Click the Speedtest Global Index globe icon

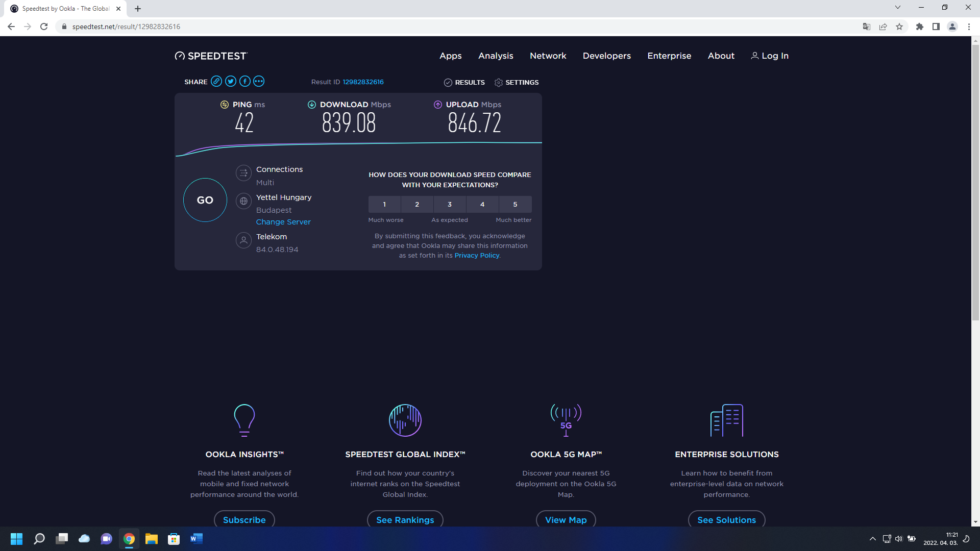coord(405,420)
